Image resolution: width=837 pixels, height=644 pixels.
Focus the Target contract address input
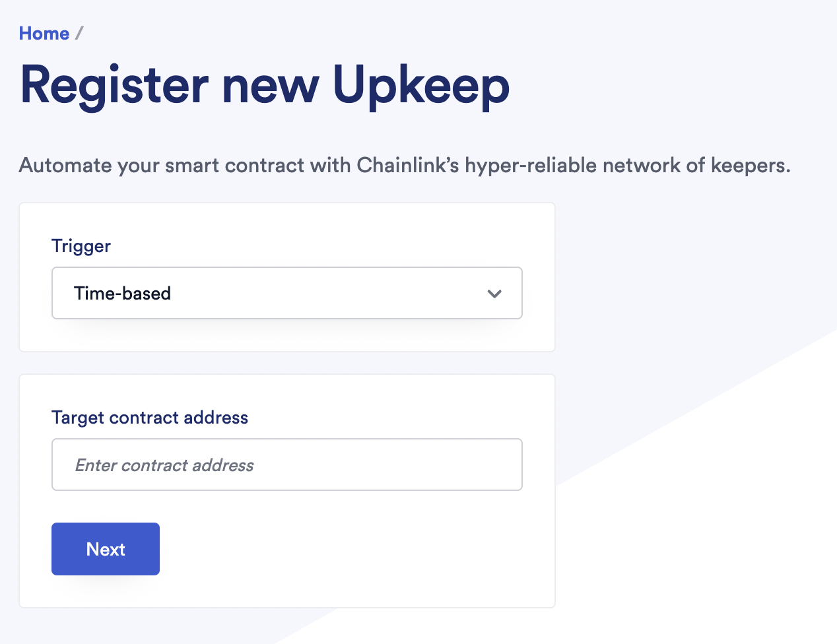[286, 465]
